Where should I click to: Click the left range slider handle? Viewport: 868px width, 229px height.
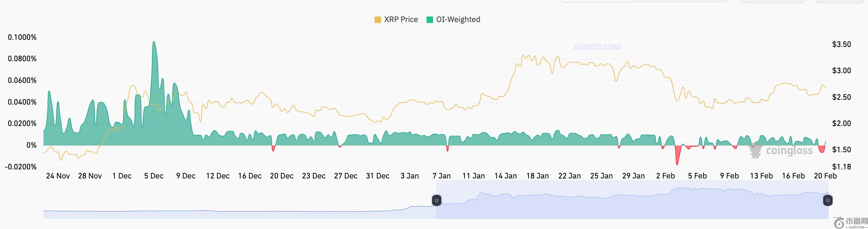coord(436,200)
